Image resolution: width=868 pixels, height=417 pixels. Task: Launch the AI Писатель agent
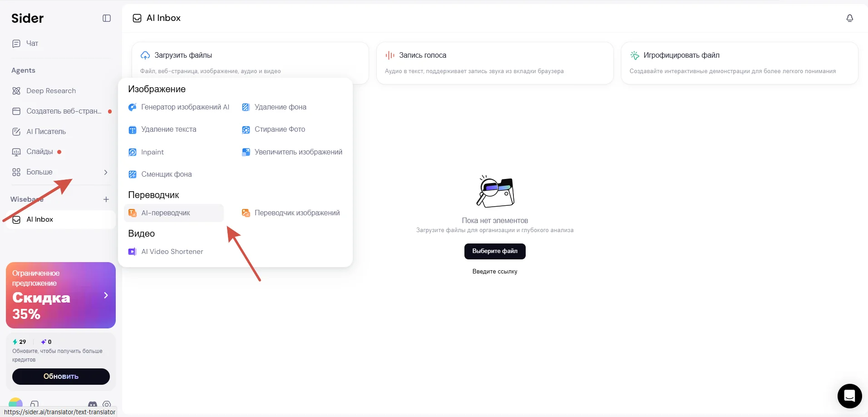click(x=61, y=132)
